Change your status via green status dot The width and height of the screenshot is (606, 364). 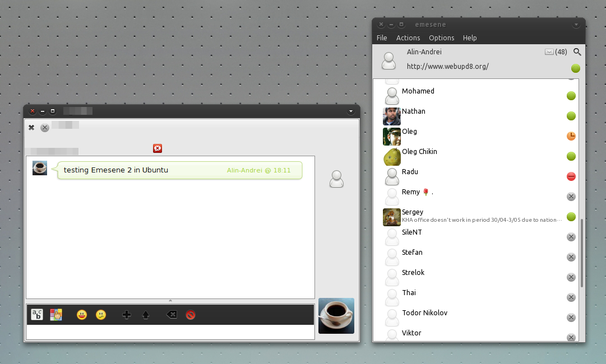point(576,68)
